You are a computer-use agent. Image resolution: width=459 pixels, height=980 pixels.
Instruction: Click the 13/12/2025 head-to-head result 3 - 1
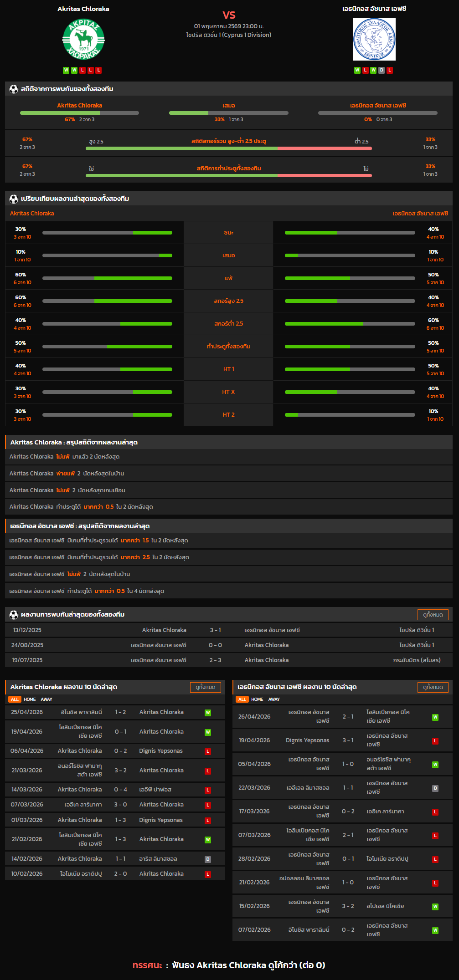click(x=215, y=630)
